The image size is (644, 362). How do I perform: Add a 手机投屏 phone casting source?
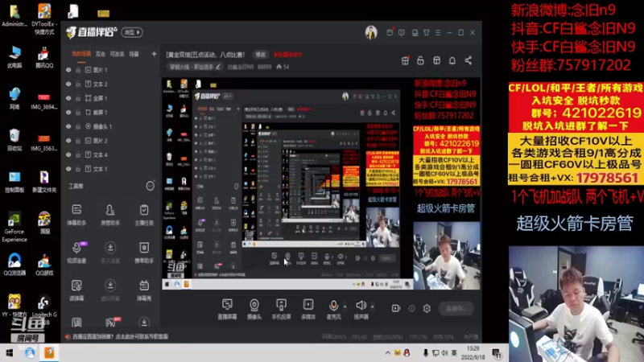(x=281, y=309)
